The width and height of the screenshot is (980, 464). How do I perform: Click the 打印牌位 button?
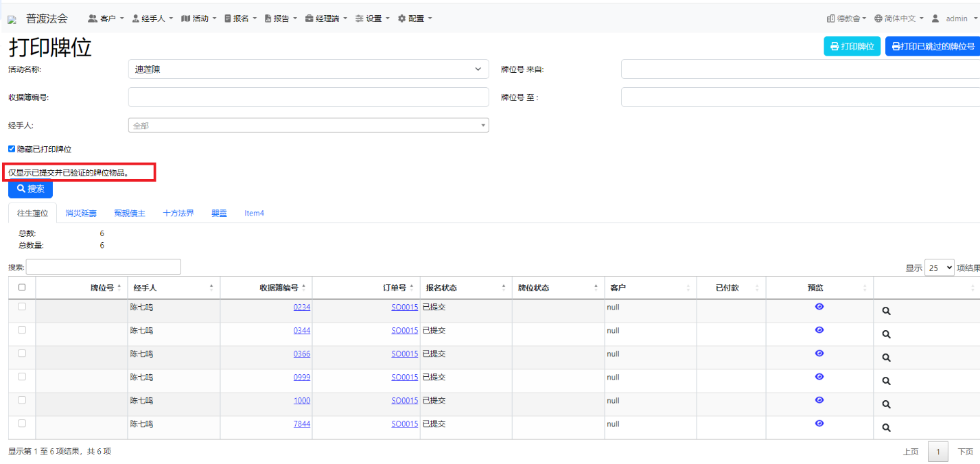click(x=852, y=47)
